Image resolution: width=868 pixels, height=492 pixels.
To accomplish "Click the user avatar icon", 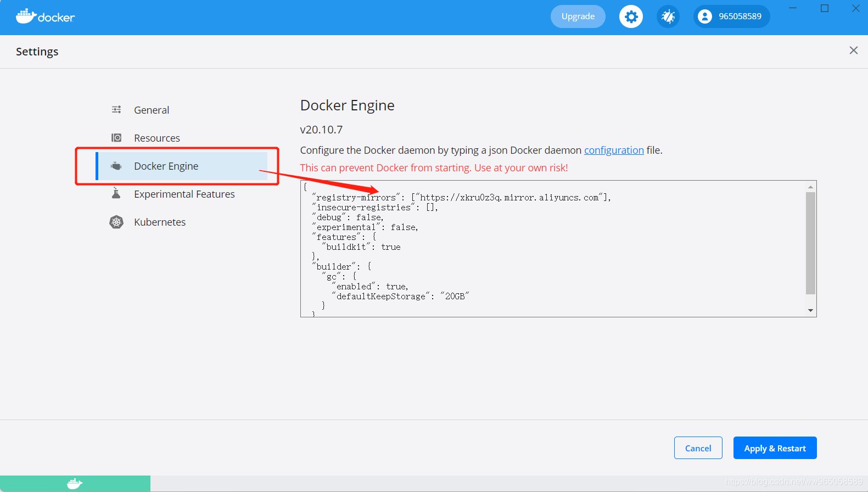I will pos(705,16).
